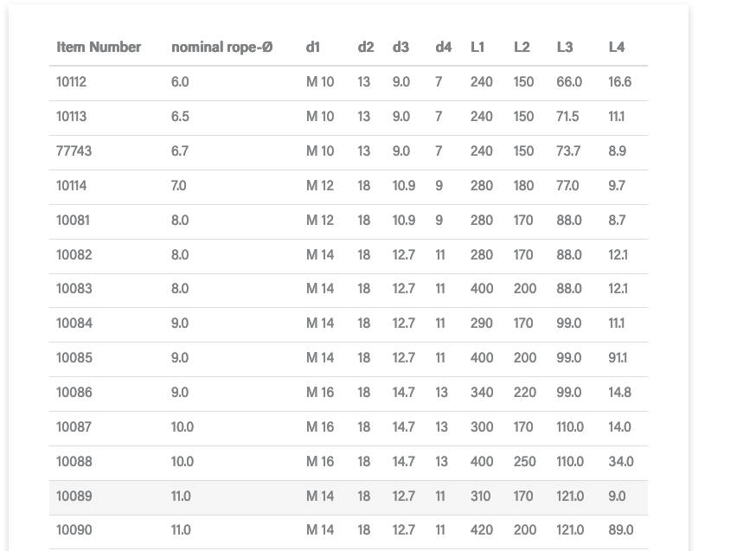Select item number 10113 row
This screenshot has height=551, width=756.
348,117
